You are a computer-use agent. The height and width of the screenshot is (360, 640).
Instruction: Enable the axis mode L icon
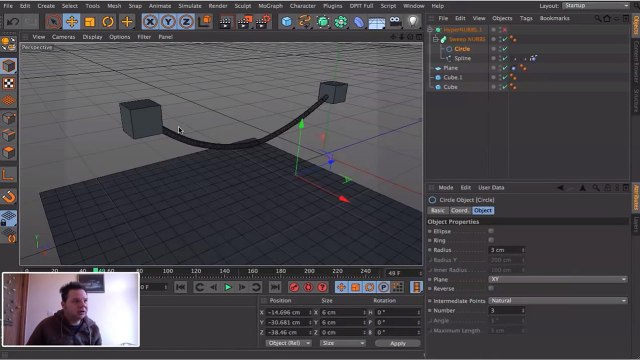tap(9, 176)
